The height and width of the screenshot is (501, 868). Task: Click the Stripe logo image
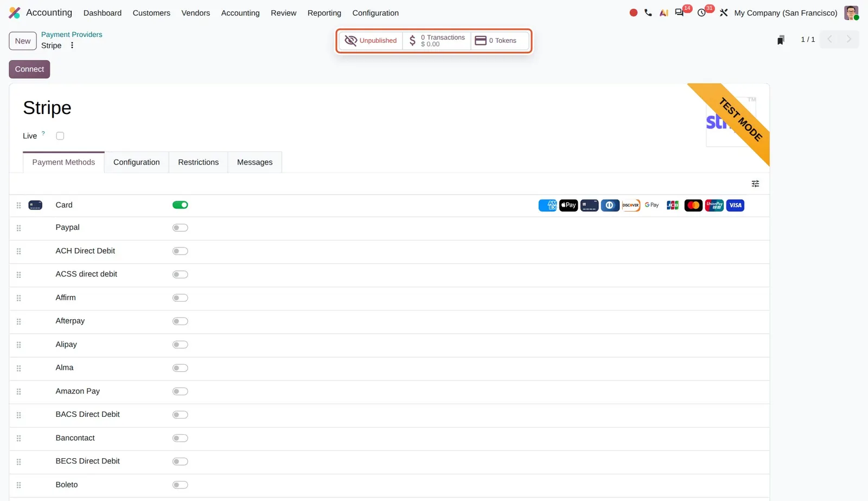tap(731, 122)
